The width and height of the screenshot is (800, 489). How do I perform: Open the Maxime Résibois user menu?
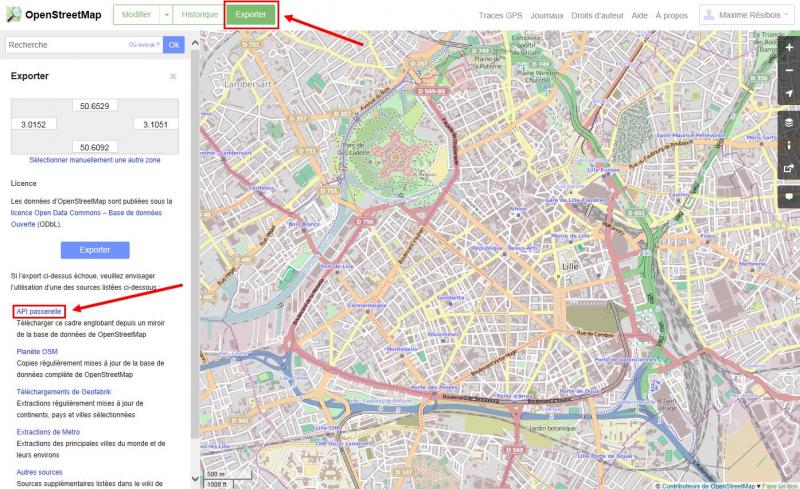pos(748,15)
